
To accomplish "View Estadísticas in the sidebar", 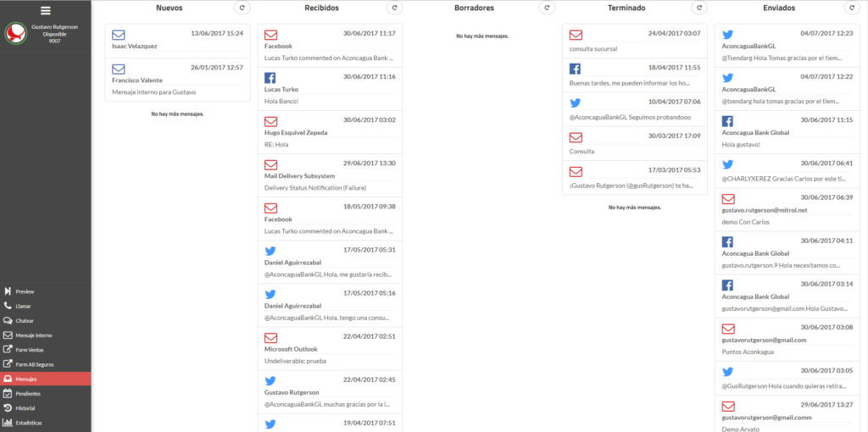I will (x=29, y=423).
